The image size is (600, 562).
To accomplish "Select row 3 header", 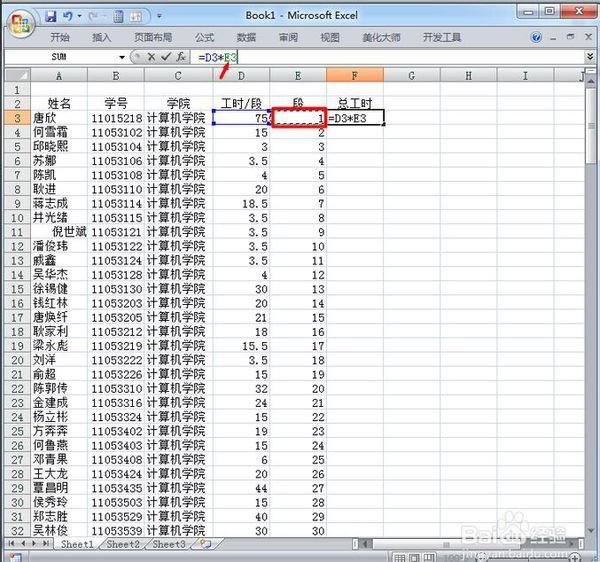I will click(x=17, y=118).
